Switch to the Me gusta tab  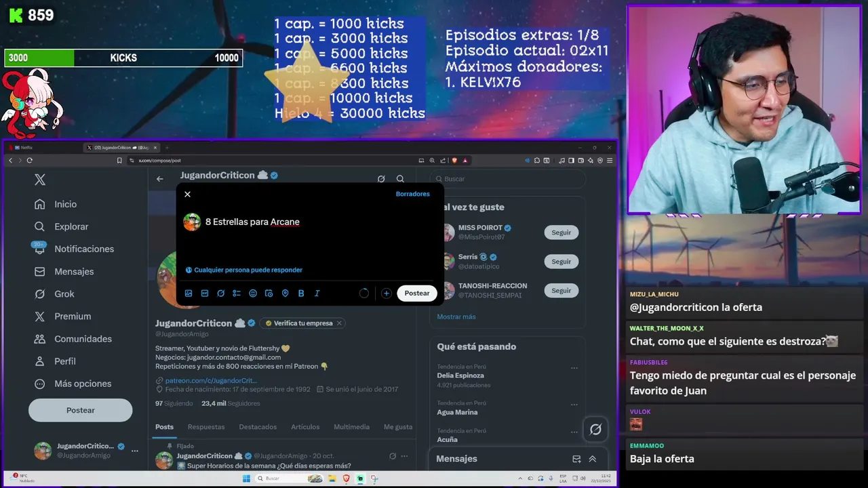[398, 427]
